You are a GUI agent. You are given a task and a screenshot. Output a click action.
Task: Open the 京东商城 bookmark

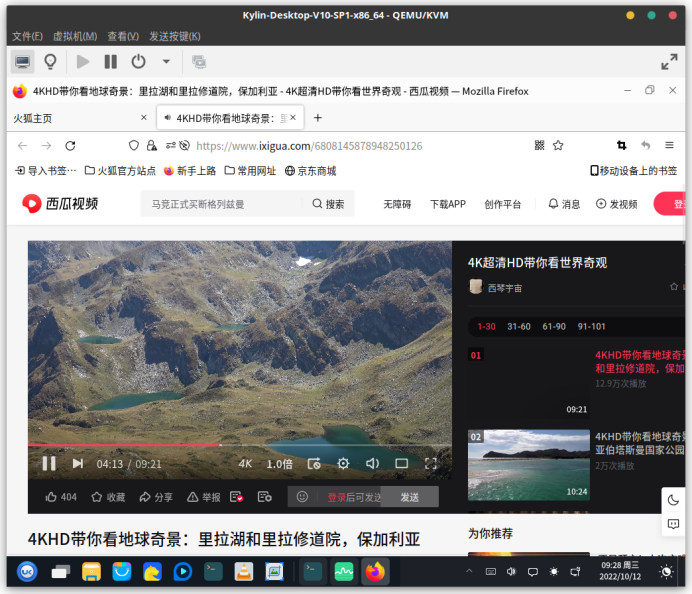[x=310, y=171]
